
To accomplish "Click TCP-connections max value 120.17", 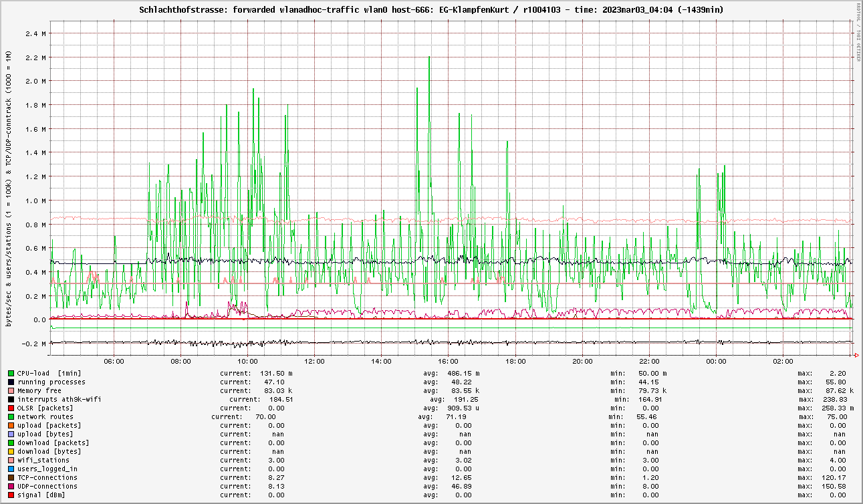I will [835, 478].
